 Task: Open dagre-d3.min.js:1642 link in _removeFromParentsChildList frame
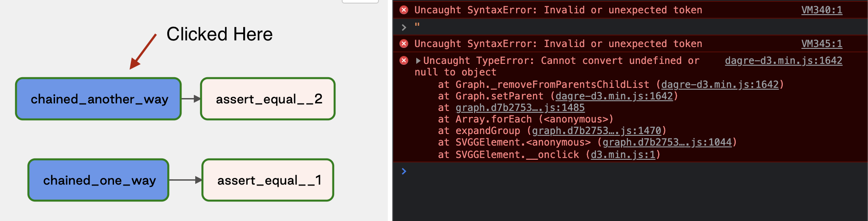tap(720, 84)
